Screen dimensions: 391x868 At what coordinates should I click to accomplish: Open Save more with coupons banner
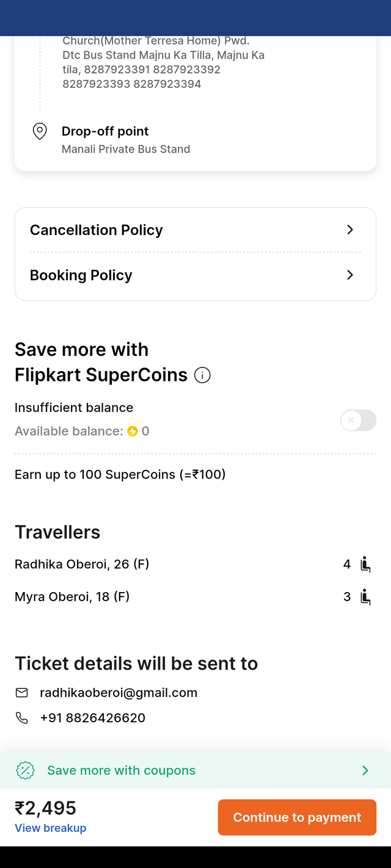pos(195,770)
